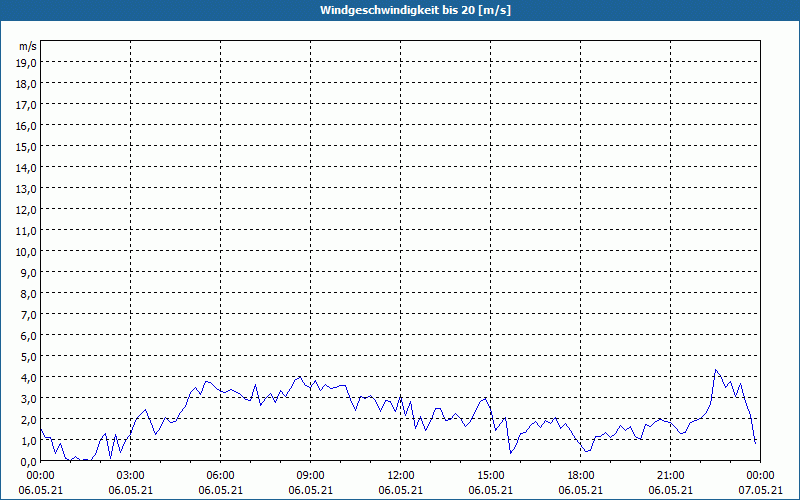The width and height of the screenshot is (800, 500).
Task: Click the 07.05.21 date label
Action: [x=760, y=490]
